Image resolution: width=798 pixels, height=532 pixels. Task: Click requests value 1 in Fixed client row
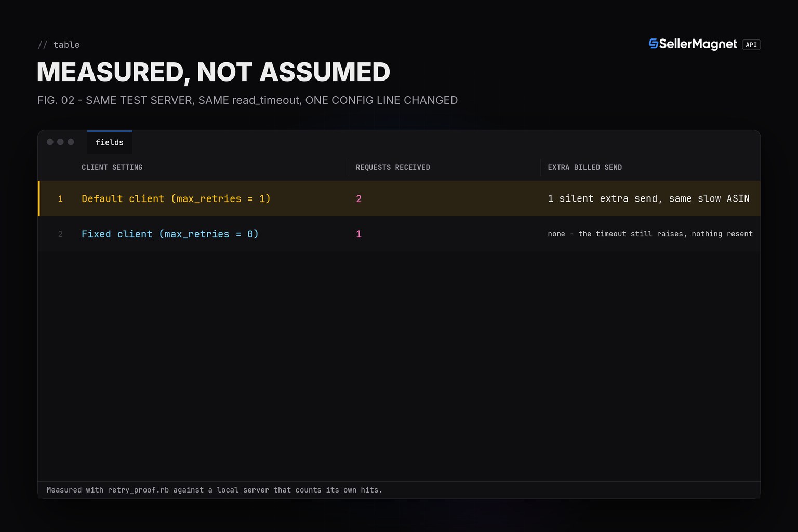358,234
